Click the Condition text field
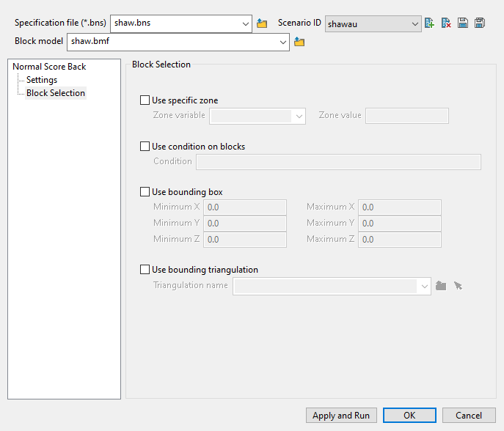504x431 pixels. [338, 162]
